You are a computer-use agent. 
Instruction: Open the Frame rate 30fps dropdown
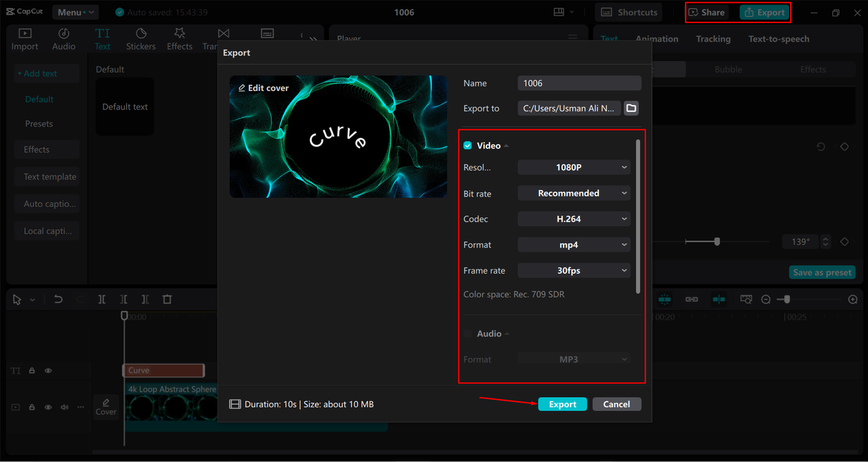coord(574,270)
